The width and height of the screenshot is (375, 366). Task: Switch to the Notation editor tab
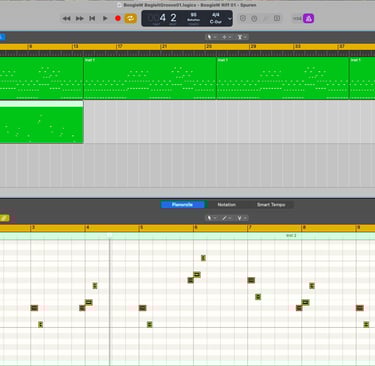227,205
